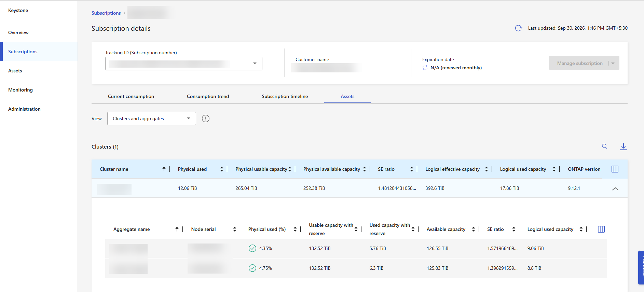This screenshot has height=292, width=644.
Task: Switch to Consumption trend tab
Action: coord(208,96)
